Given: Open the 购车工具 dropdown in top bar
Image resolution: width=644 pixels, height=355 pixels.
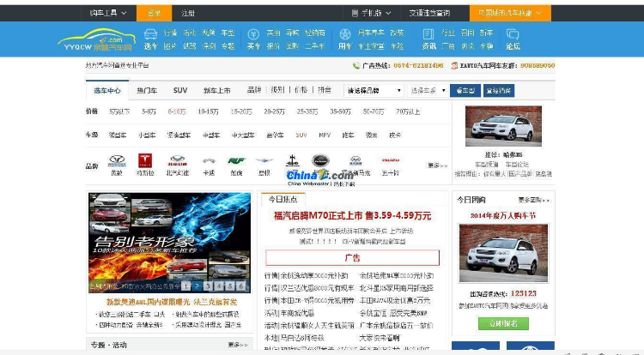Looking at the screenshot, I should [x=108, y=13].
